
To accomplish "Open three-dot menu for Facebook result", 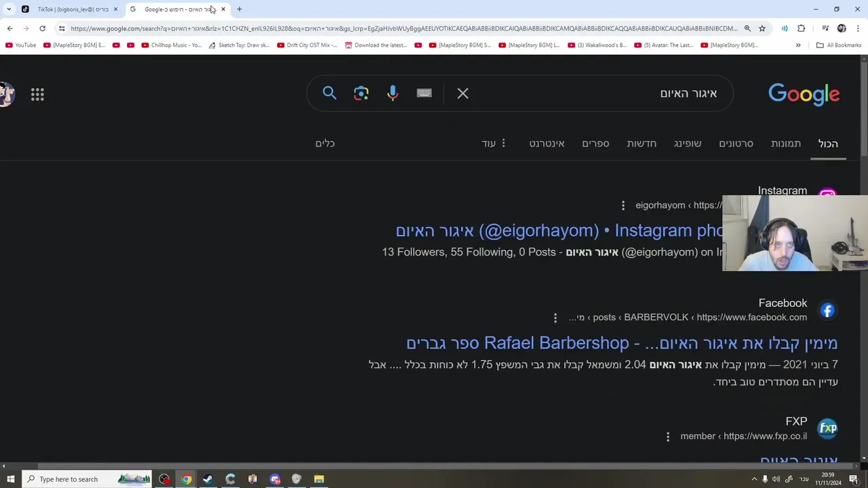I will [555, 318].
